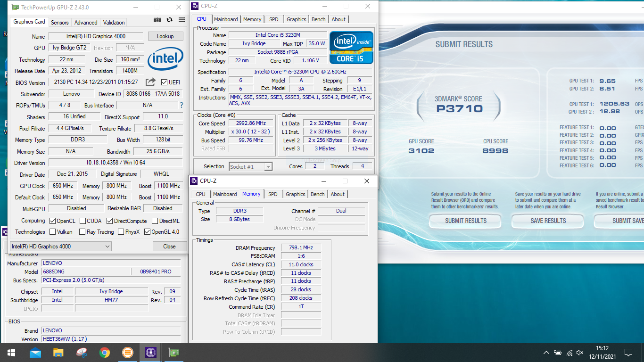Click the GPU-Z refresh icon
644x362 pixels.
tap(170, 20)
